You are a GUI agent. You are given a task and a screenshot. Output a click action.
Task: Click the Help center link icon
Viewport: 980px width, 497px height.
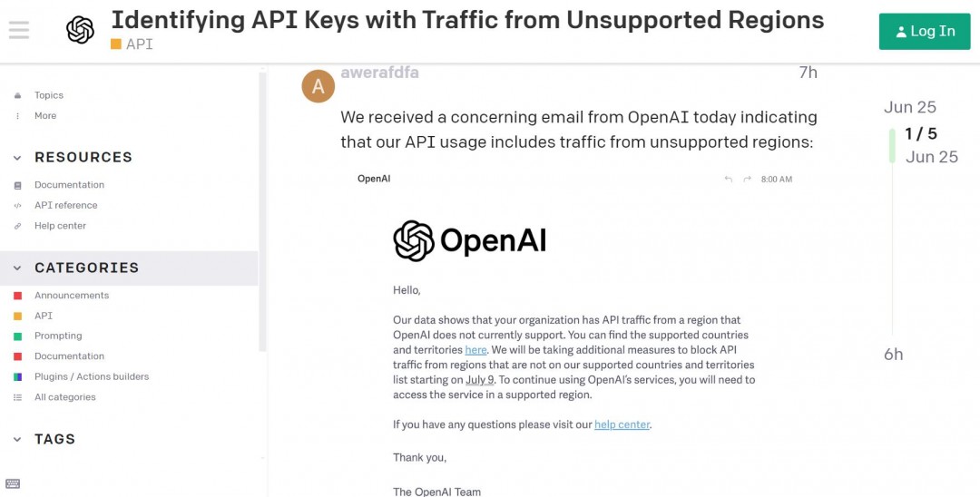(x=17, y=226)
